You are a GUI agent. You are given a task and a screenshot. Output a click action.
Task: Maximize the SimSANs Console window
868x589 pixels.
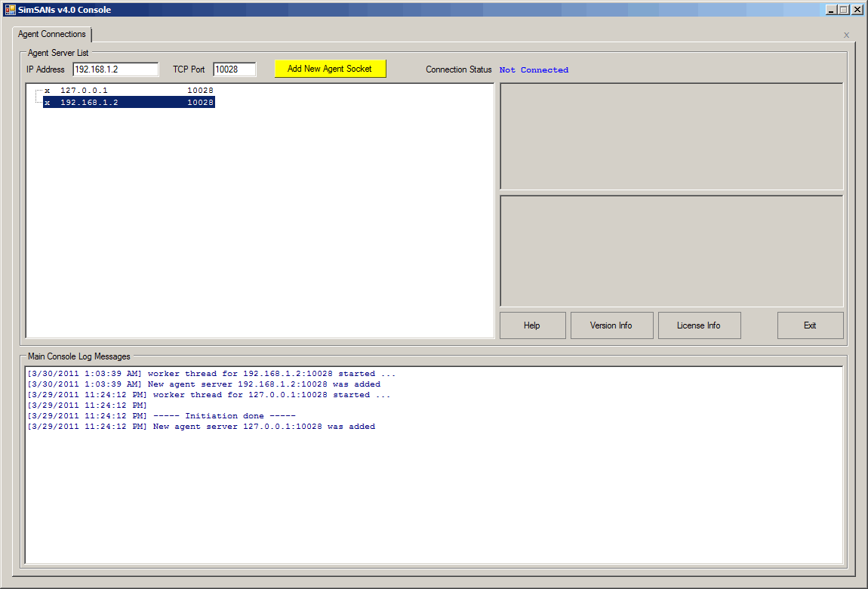(x=844, y=10)
